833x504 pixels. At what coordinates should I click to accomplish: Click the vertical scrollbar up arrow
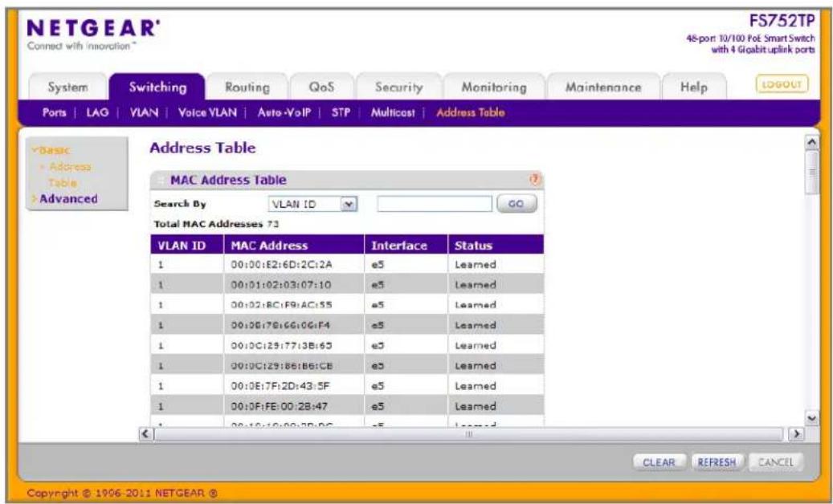811,142
